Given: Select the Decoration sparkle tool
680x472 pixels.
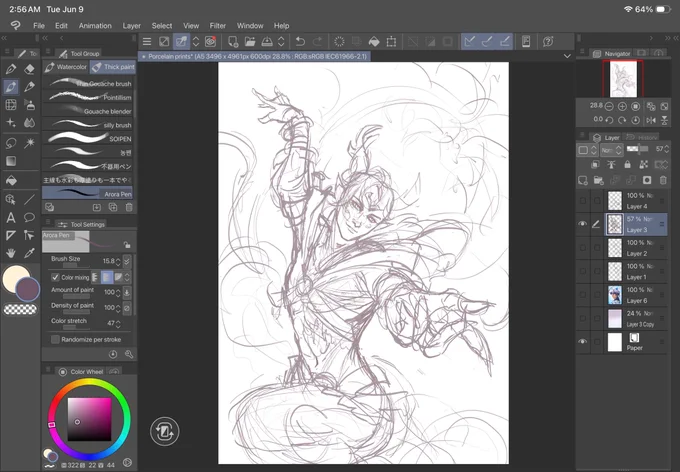Looking at the screenshot, I should point(11,123).
